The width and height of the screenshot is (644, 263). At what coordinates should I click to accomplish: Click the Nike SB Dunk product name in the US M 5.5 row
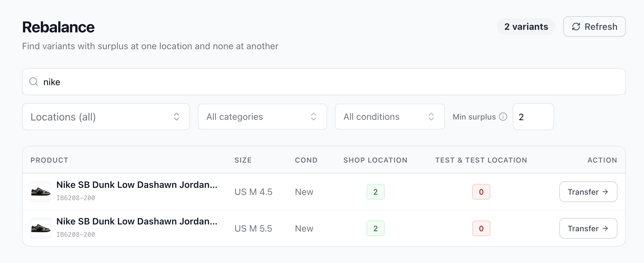pos(137,221)
